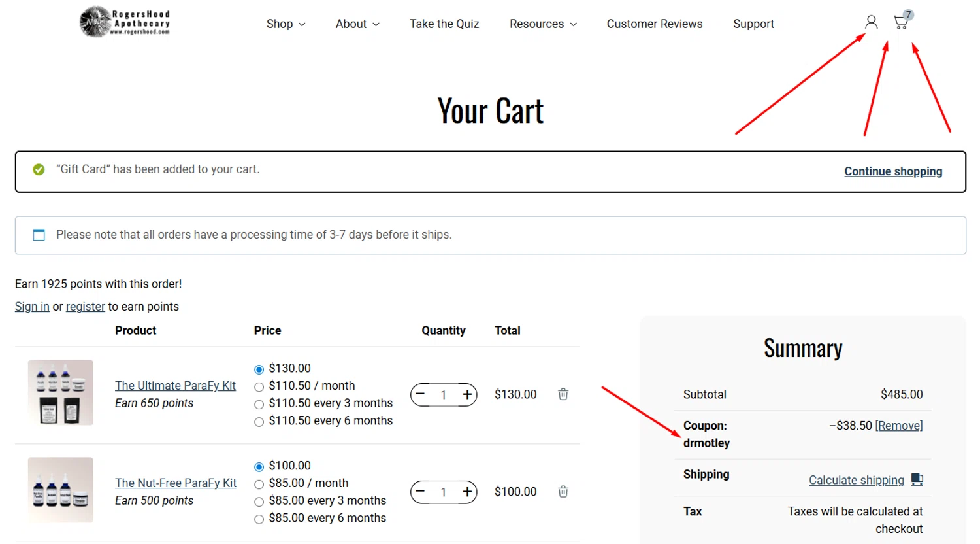Select $110.50 every 3 months option
This screenshot has width=980, height=544.
coord(259,404)
